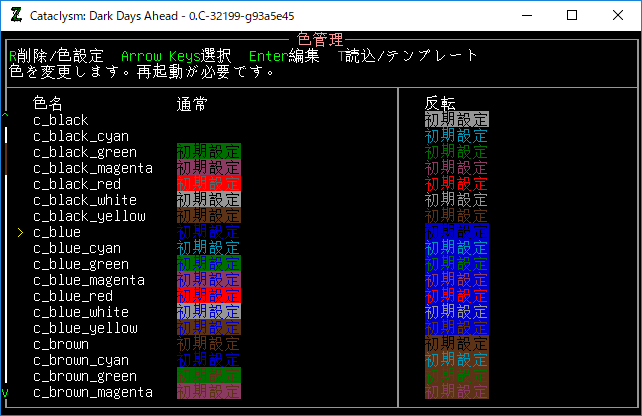Select the c_blue_cyan row
The width and height of the screenshot is (642, 416).
click(x=76, y=248)
